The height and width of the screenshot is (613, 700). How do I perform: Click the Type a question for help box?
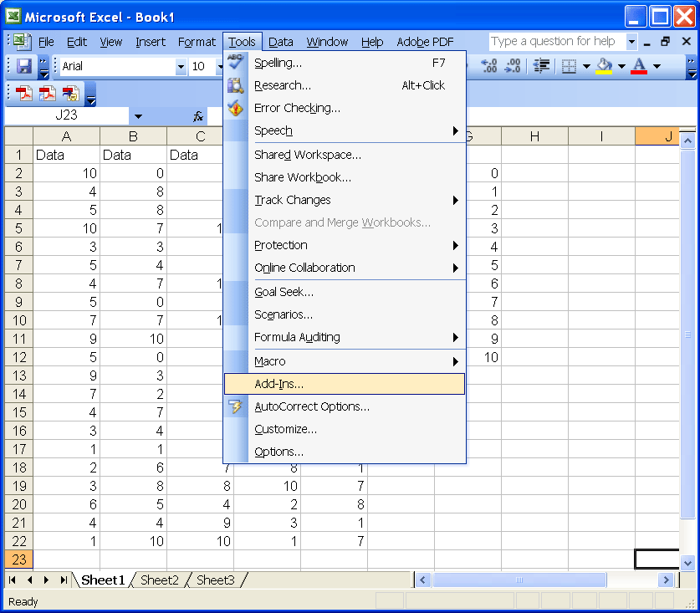[557, 42]
